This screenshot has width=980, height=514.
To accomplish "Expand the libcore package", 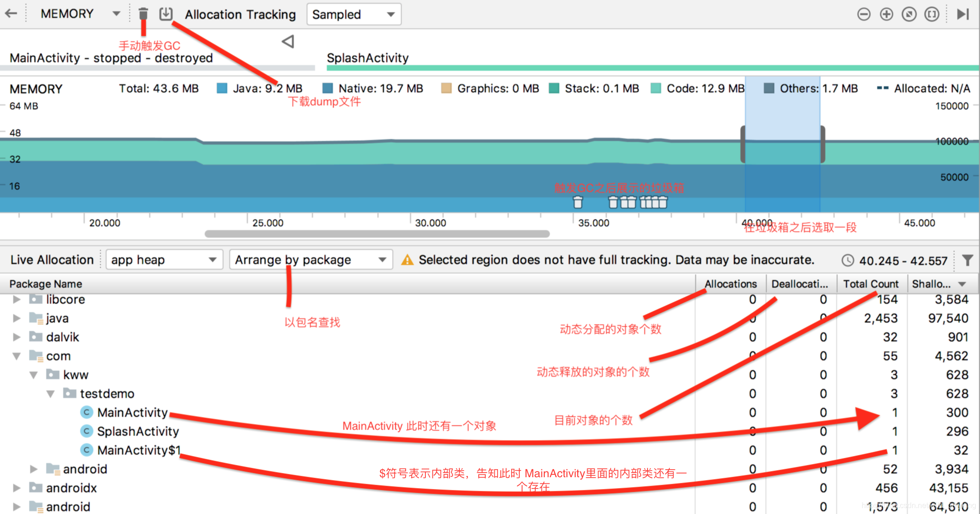I will point(17,299).
